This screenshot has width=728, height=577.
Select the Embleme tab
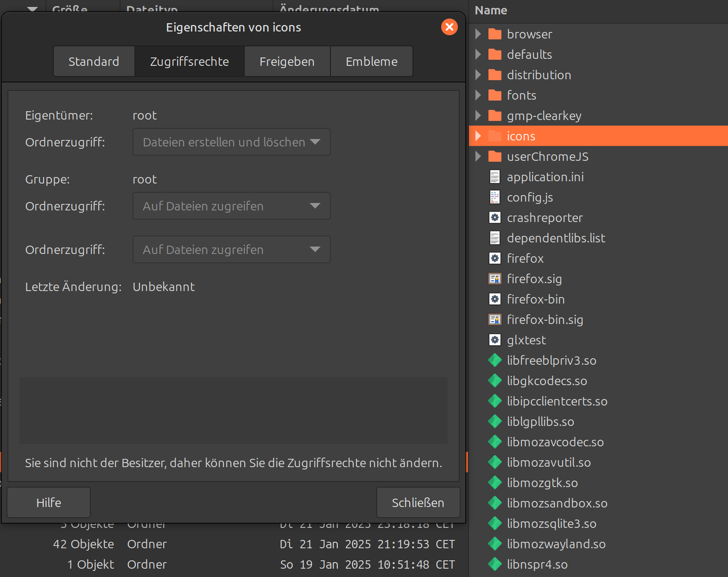(x=371, y=62)
